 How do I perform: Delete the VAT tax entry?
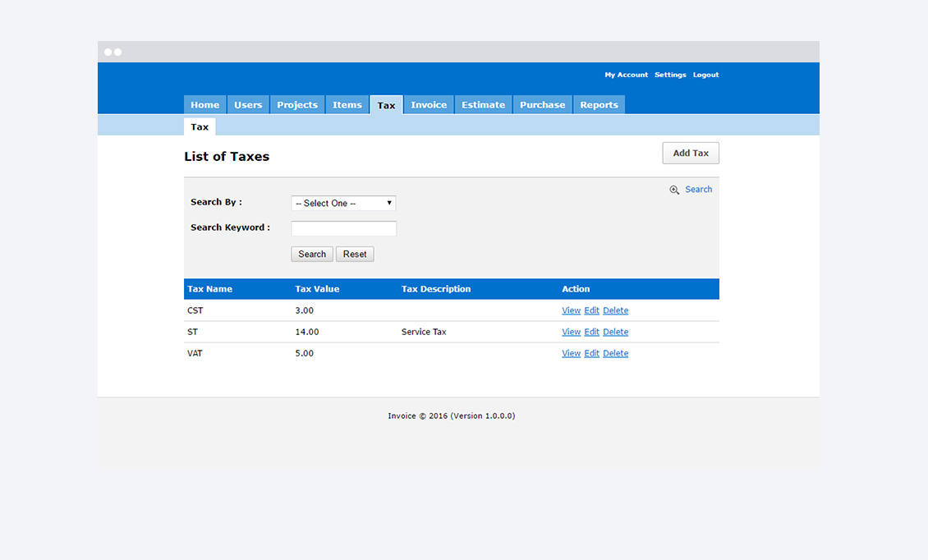coord(615,353)
